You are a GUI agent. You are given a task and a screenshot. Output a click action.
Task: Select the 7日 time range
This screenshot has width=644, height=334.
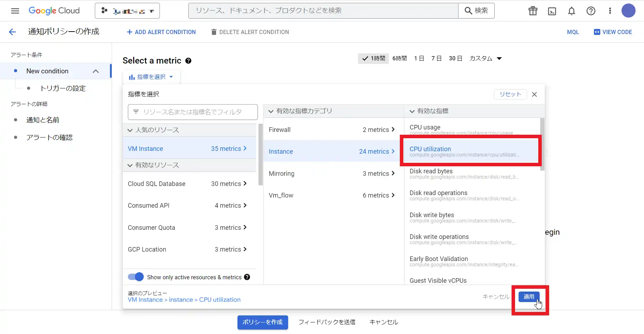click(436, 59)
